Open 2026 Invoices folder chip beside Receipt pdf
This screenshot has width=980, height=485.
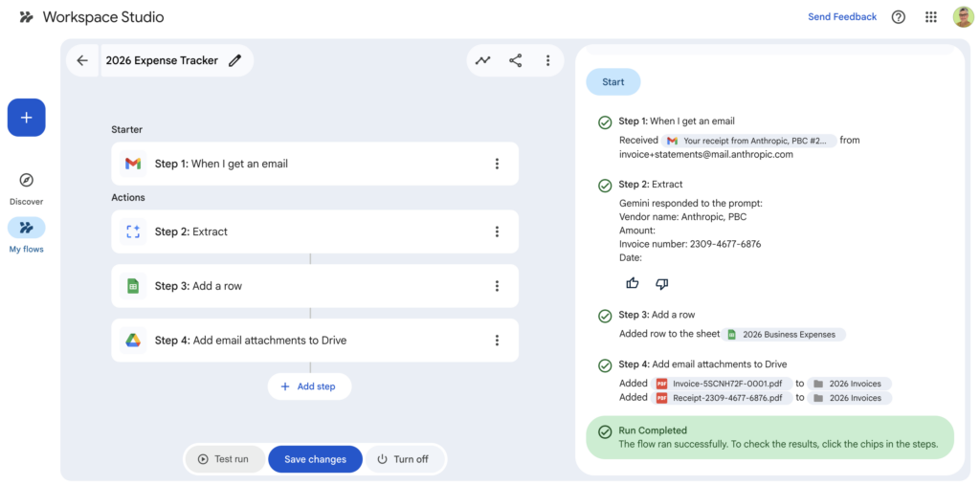(x=849, y=398)
